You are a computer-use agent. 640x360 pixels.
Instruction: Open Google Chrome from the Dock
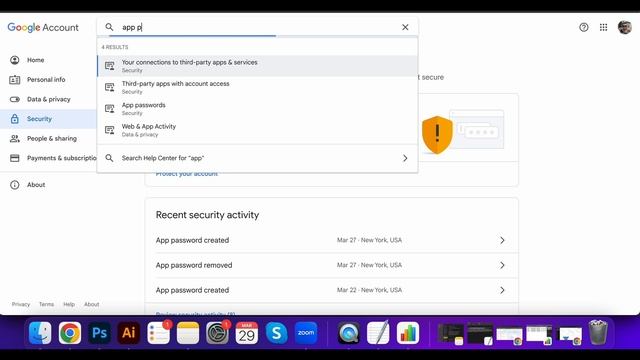click(x=70, y=333)
